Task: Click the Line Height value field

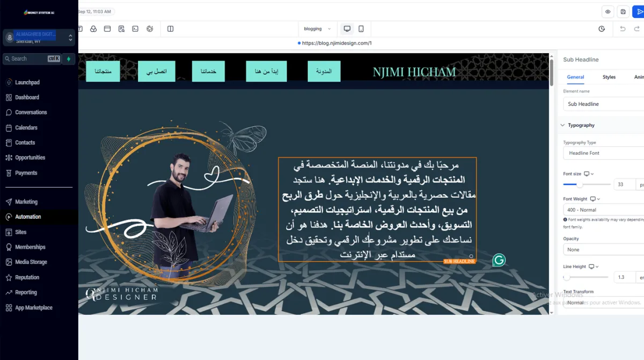Action: (624, 277)
